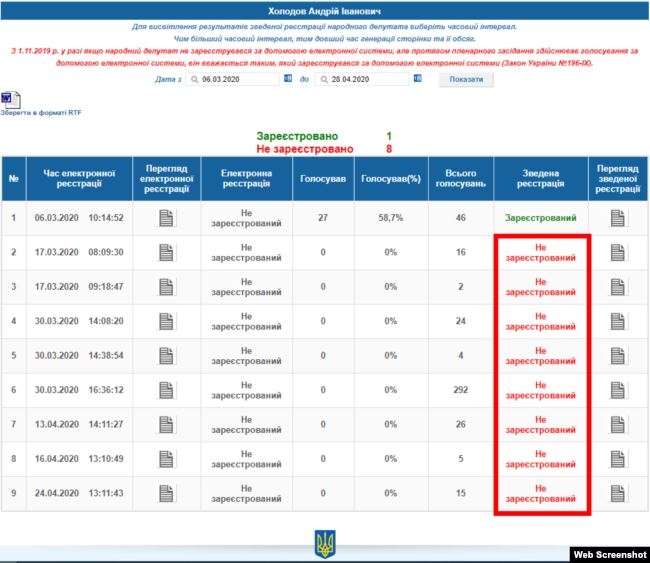View consolidated registration document for 13.04.2020 14:11:27
Viewport: 650px width, 563px height.
tap(618, 424)
